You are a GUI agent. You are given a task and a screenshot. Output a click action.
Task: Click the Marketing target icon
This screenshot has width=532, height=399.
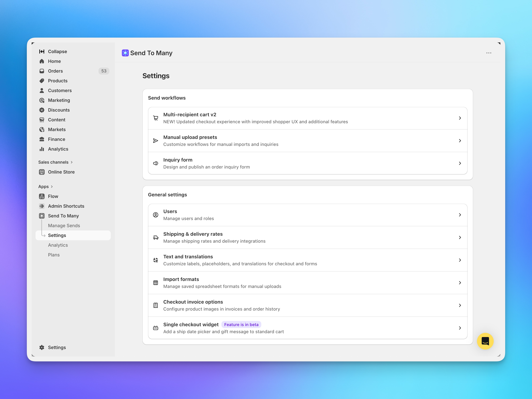click(x=42, y=100)
